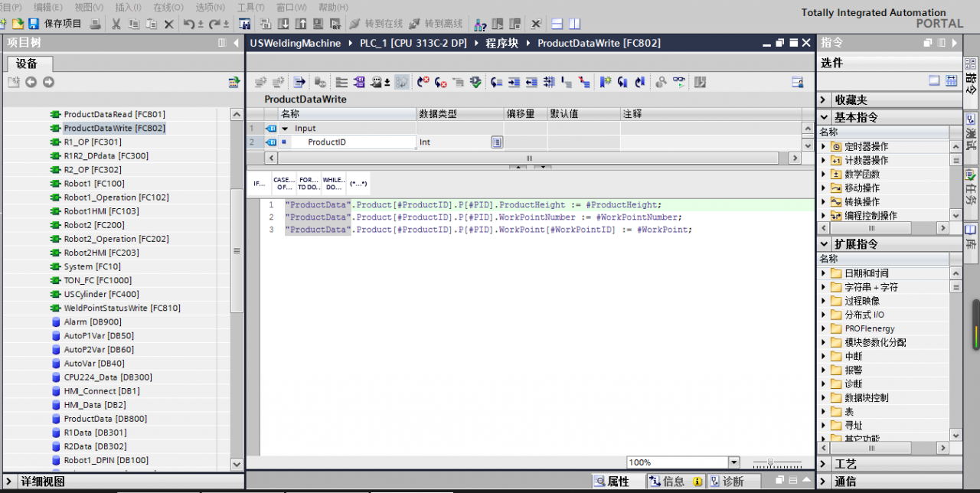The image size is (980, 493).
Task: Insert an IF statement snippet
Action: click(260, 184)
